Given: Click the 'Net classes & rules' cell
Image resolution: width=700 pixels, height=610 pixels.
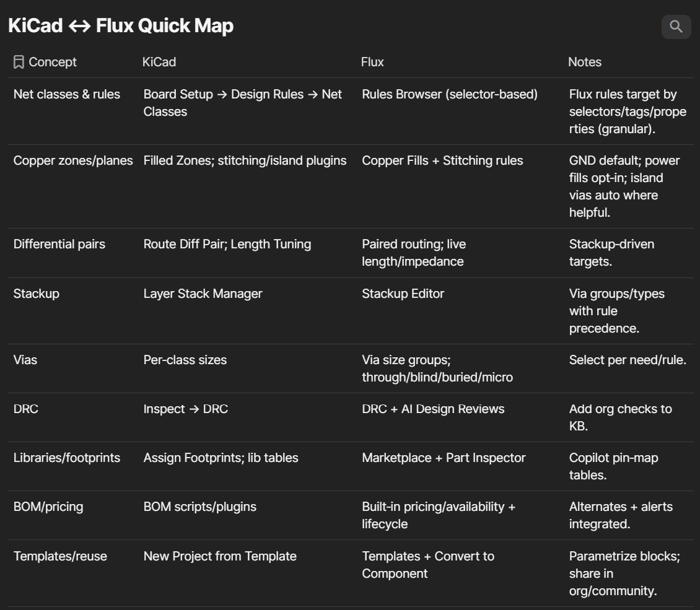Looking at the screenshot, I should (66, 94).
